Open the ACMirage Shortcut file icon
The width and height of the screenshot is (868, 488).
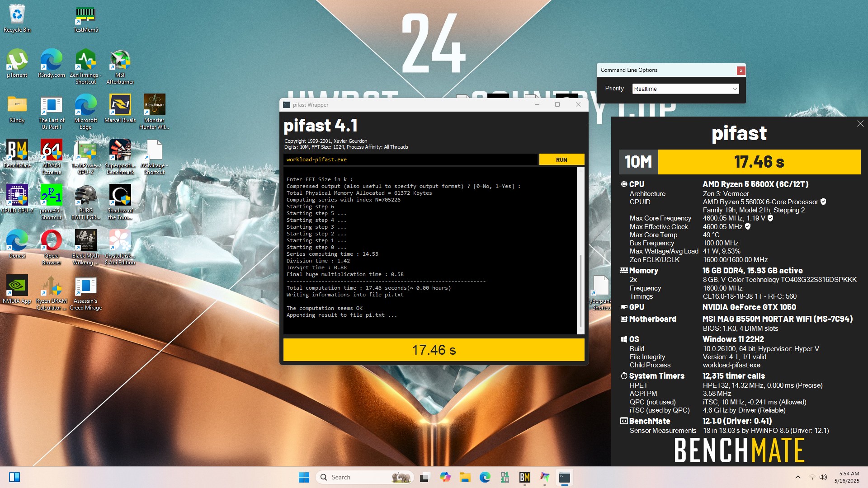[154, 157]
